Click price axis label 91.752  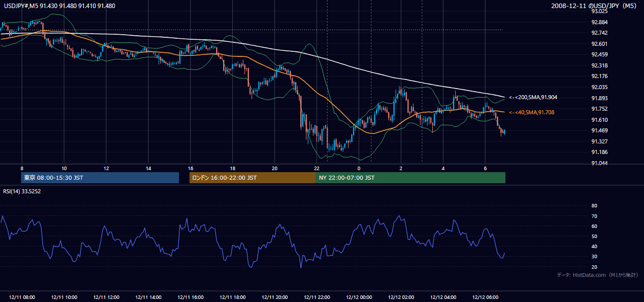pyautogui.click(x=599, y=109)
